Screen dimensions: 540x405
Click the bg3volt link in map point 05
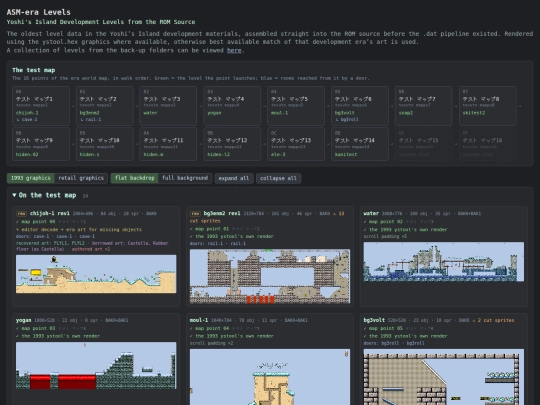point(345,113)
